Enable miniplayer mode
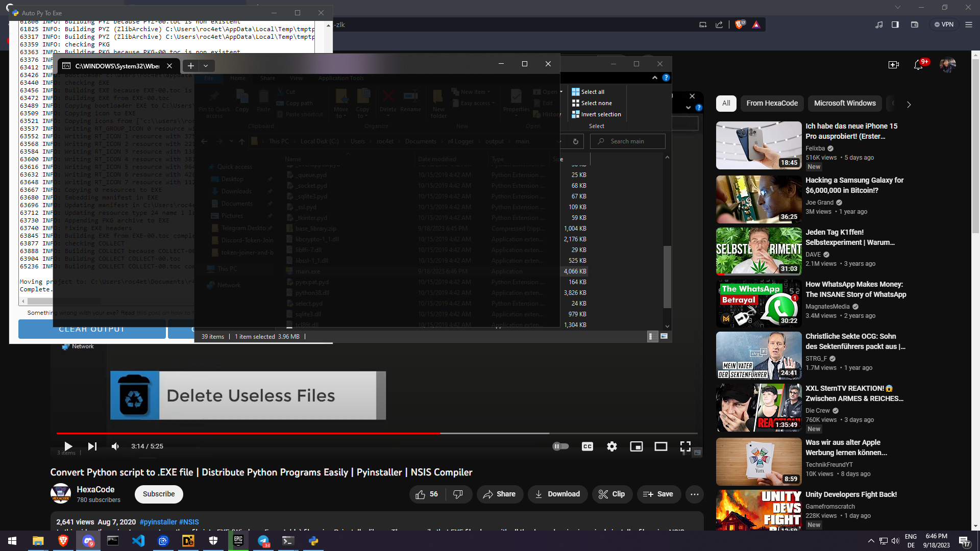Viewport: 980px width, 551px height. (636, 446)
